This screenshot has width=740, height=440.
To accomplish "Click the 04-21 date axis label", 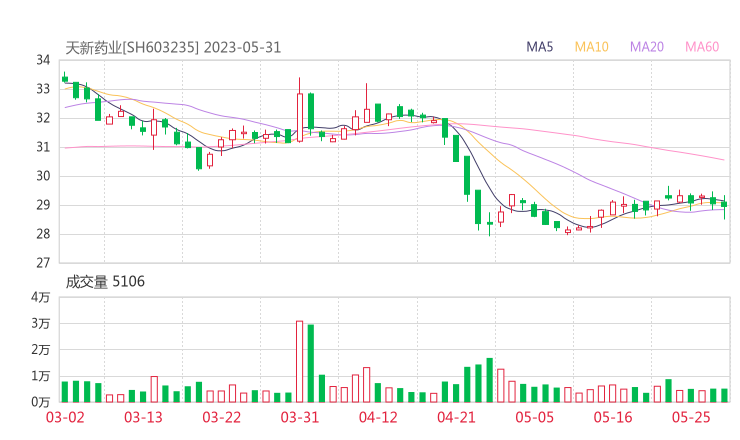I will [456, 417].
